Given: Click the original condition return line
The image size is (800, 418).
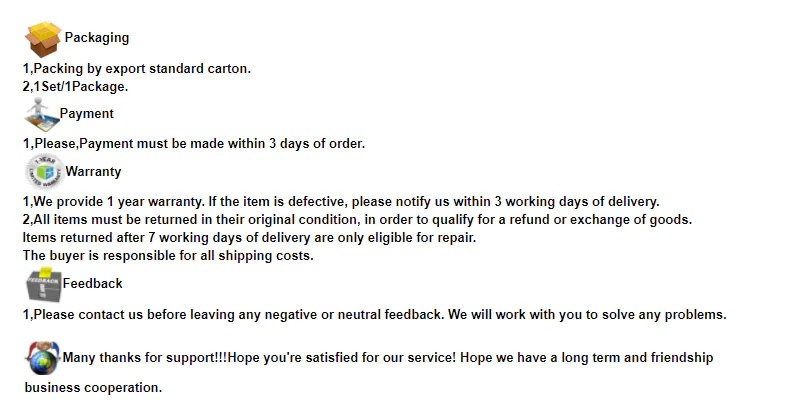Looking at the screenshot, I should tap(357, 219).
